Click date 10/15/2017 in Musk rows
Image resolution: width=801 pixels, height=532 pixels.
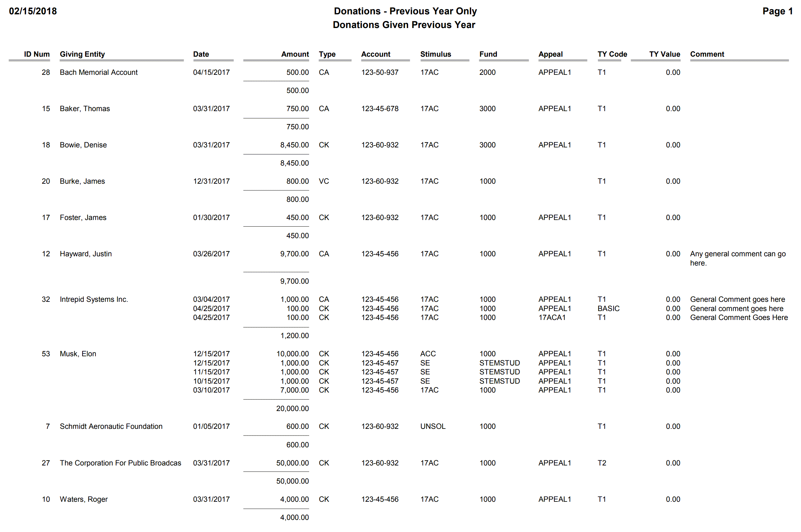pos(211,381)
